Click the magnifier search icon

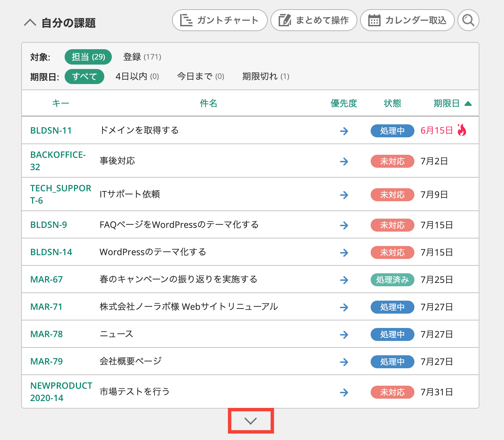tap(468, 20)
